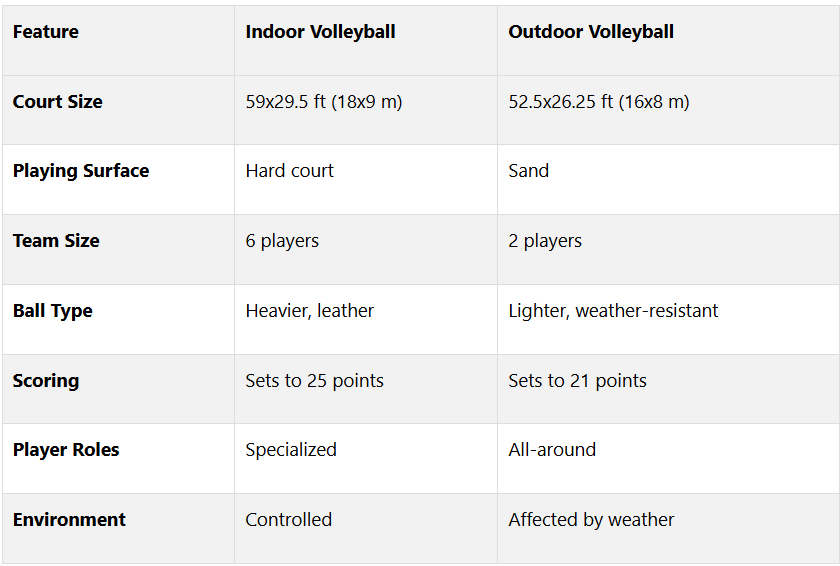840x566 pixels.
Task: Select the Lighter, weather-resistant cell
Action: 613,311
